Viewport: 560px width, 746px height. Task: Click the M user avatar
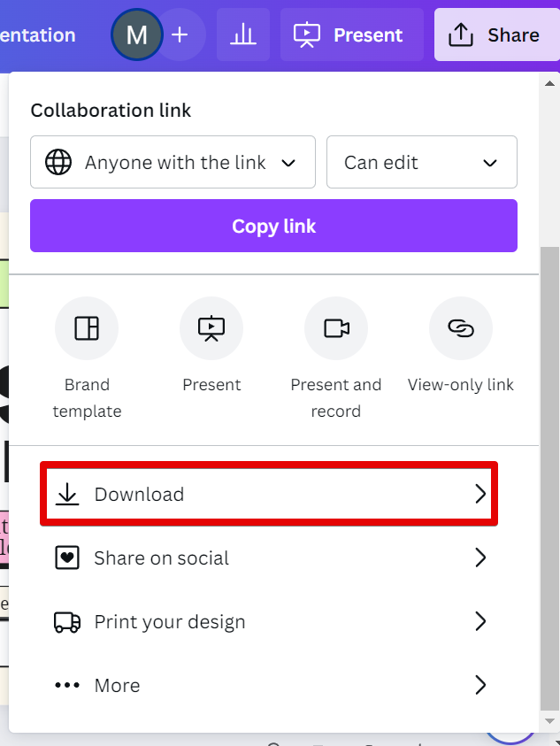136,35
